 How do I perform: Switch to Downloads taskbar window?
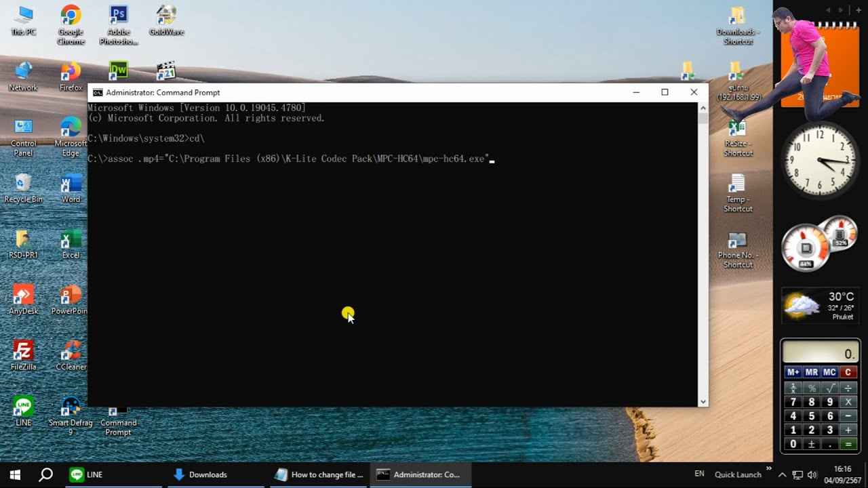[x=215, y=474]
